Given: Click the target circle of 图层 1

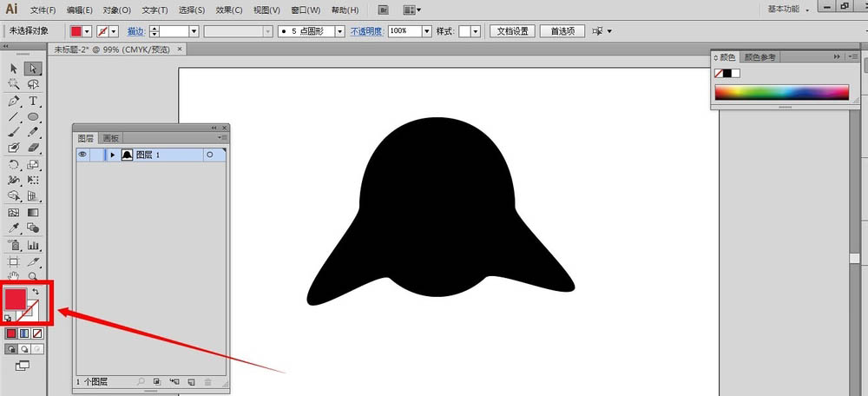Looking at the screenshot, I should click(x=209, y=155).
